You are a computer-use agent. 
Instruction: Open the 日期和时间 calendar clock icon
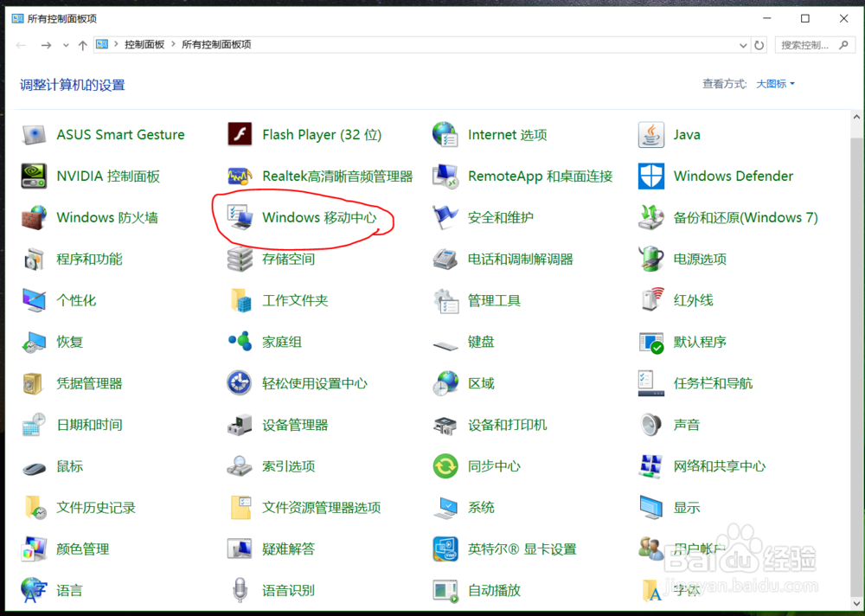(x=34, y=425)
